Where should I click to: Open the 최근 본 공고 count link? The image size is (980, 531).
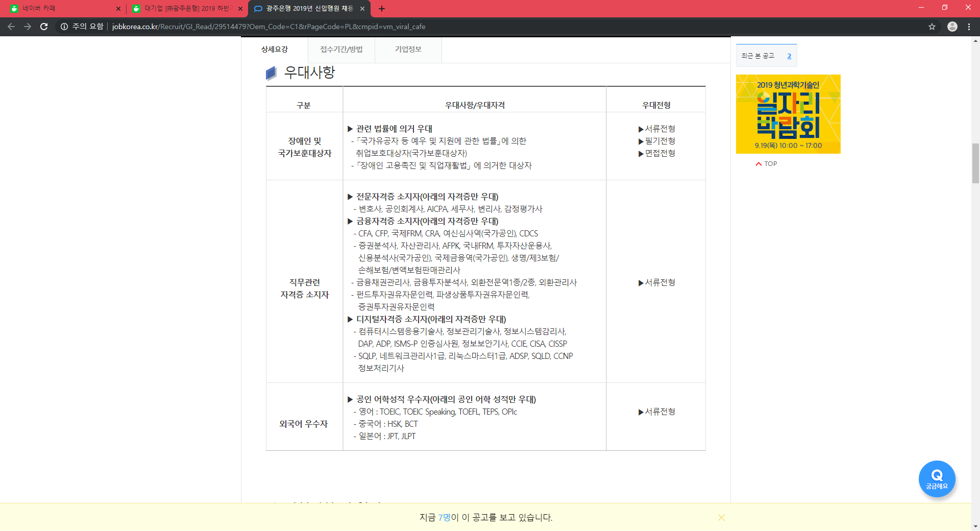[789, 56]
